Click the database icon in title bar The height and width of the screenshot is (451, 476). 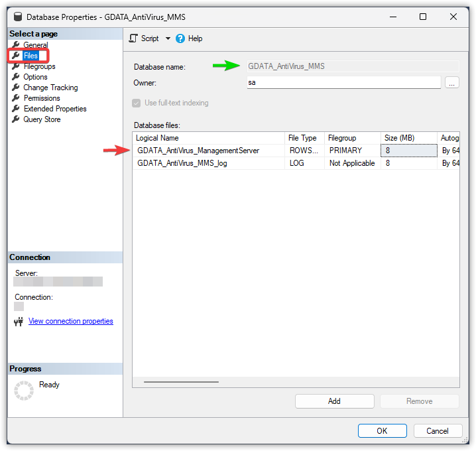[18, 17]
